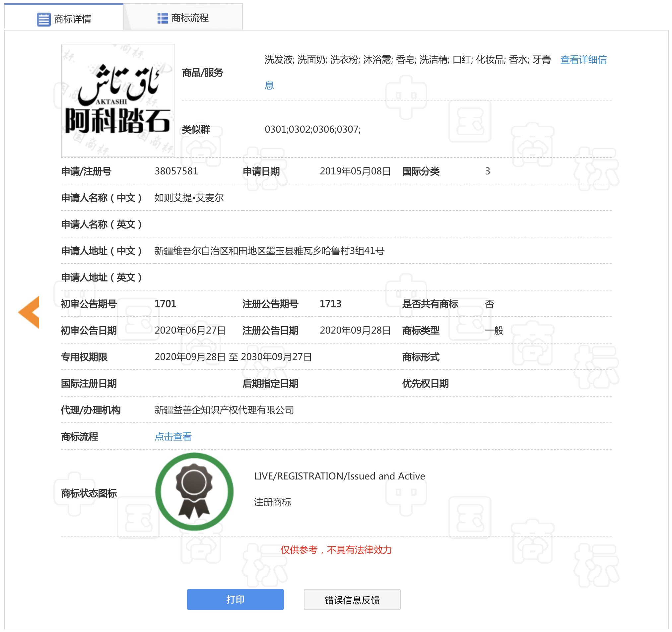Click the blue 打印 button

click(235, 600)
